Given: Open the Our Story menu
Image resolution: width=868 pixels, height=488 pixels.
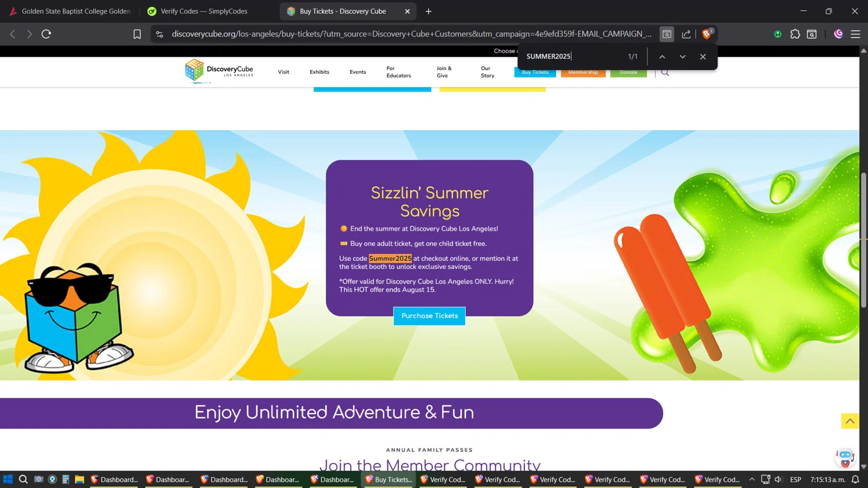Looking at the screenshot, I should tap(487, 72).
